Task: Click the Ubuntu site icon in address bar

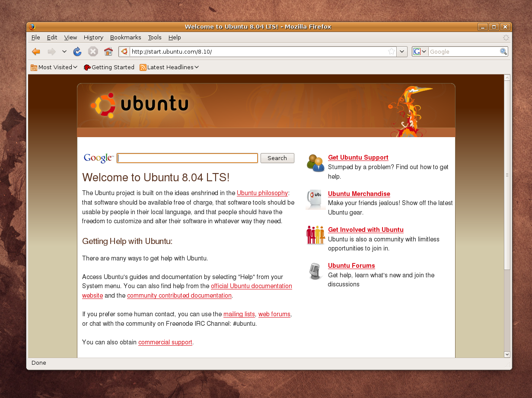Action: (124, 51)
